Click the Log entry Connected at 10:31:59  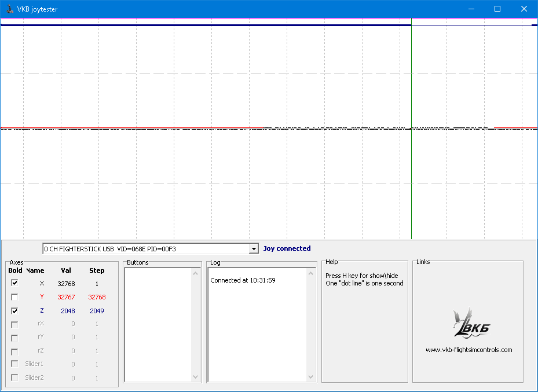243,280
